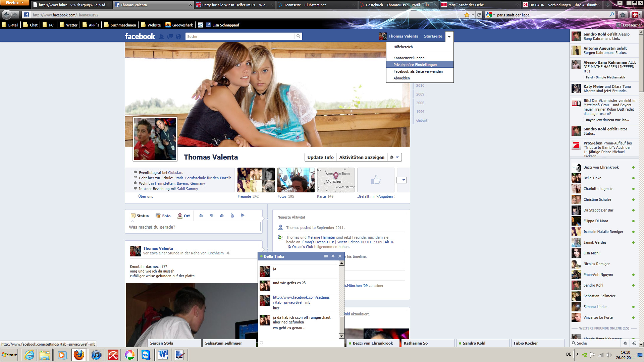Choose Privatsphäre-Einstellungen menu entry
This screenshot has height=362, width=644.
[420, 65]
